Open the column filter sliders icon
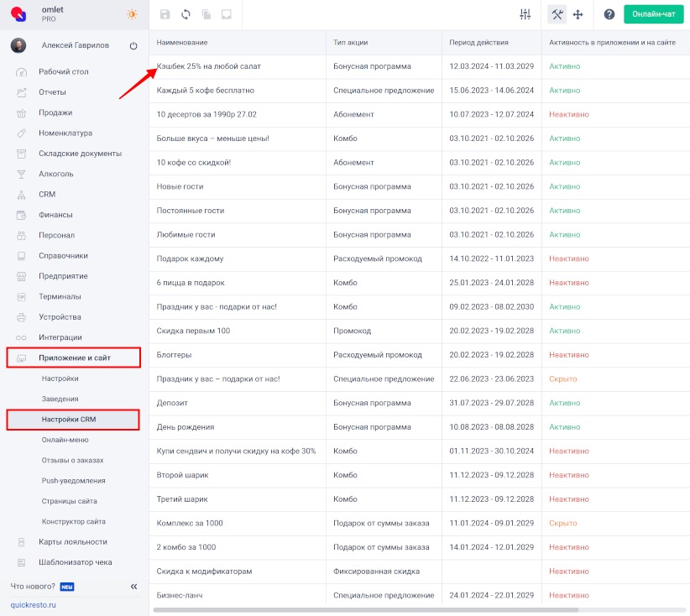Screen dimensions: 690x616 point(525,14)
